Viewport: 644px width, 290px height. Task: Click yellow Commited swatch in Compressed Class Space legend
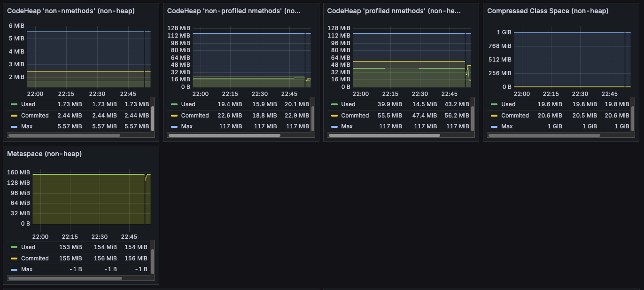click(495, 115)
